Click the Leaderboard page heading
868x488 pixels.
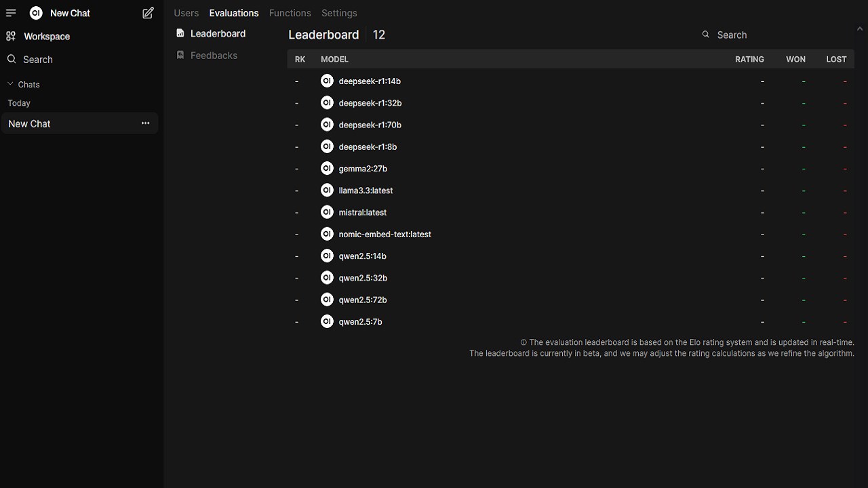pyautogui.click(x=323, y=35)
